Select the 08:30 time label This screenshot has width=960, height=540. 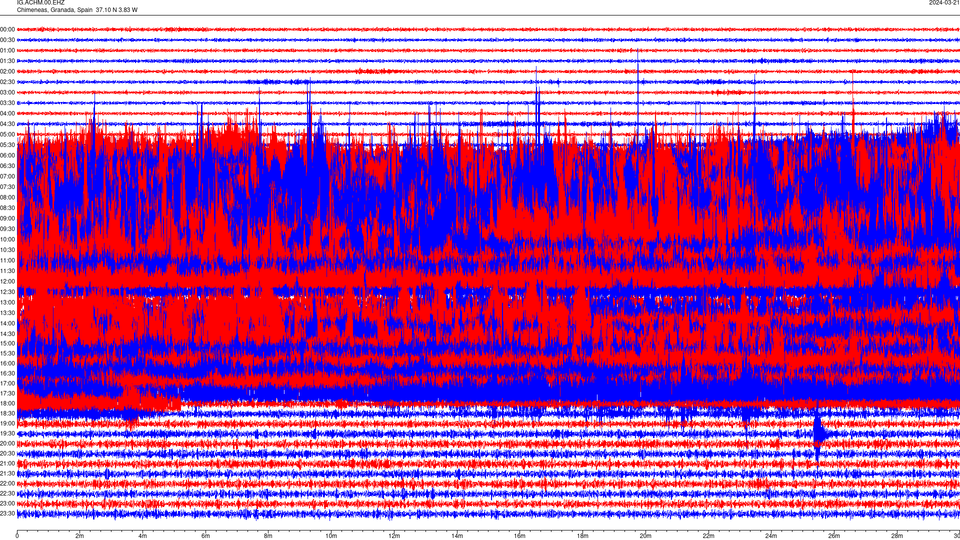coord(8,208)
